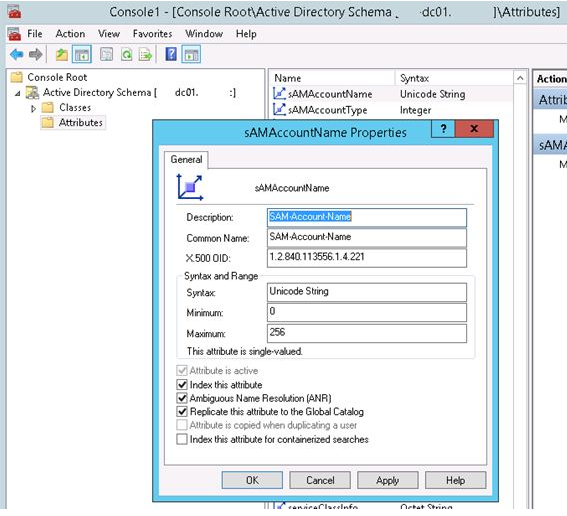Viewport: 567px width, 516px height.
Task: Open the Favorites menu
Action: click(152, 34)
